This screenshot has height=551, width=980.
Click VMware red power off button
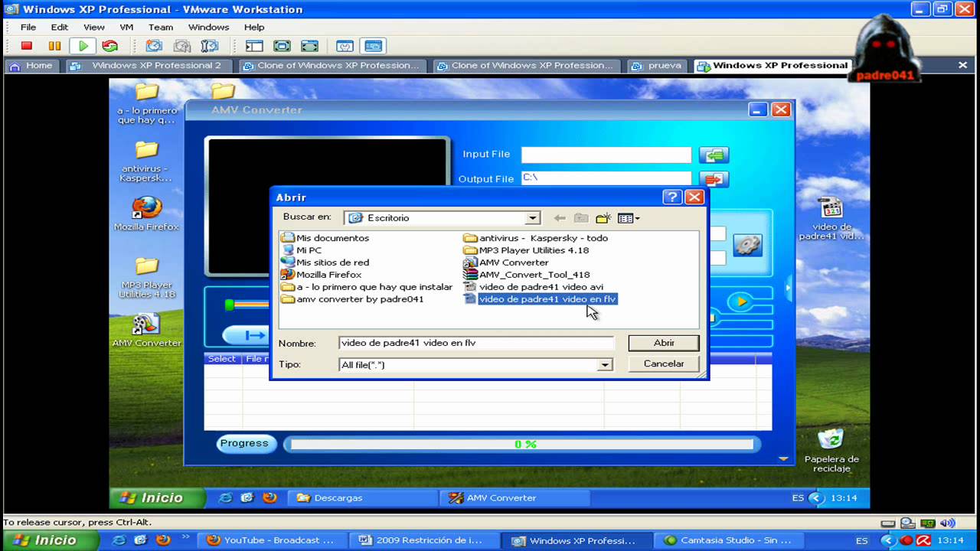(x=27, y=46)
